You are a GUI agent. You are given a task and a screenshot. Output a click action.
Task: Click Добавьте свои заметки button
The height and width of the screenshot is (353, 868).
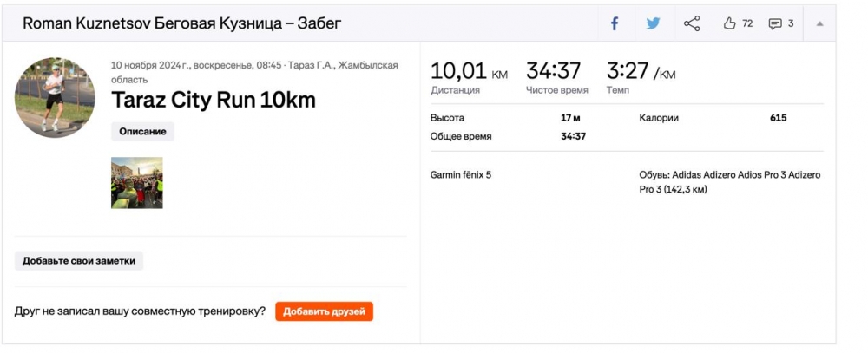[x=79, y=260]
